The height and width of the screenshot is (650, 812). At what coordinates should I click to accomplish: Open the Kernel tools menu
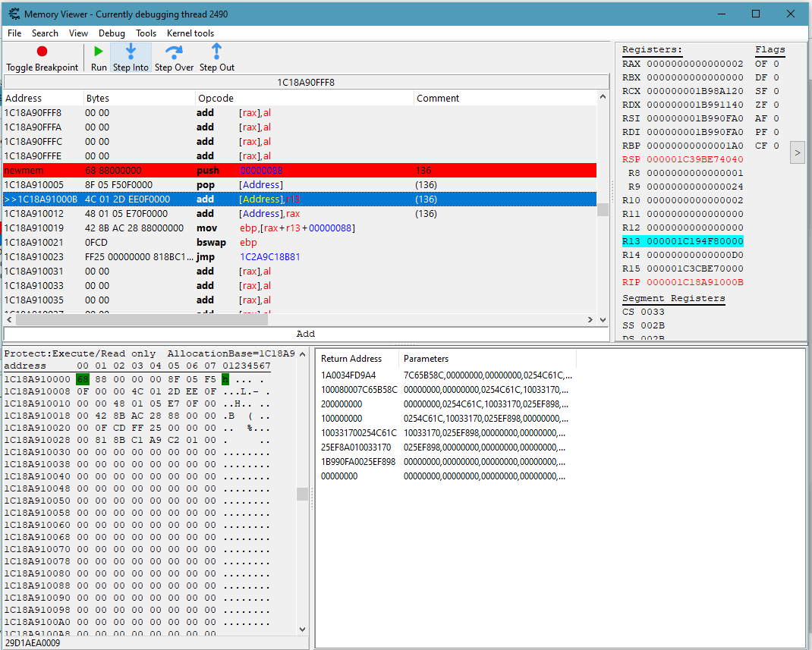(190, 33)
